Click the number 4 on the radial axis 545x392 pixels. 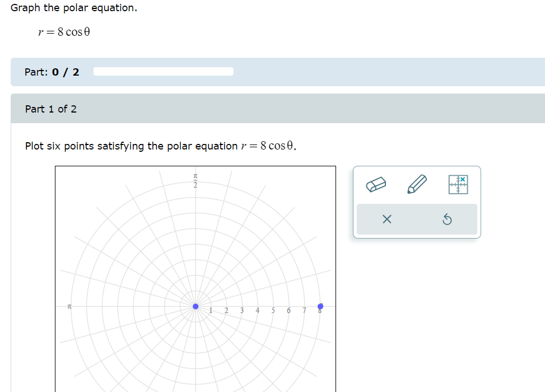click(257, 310)
